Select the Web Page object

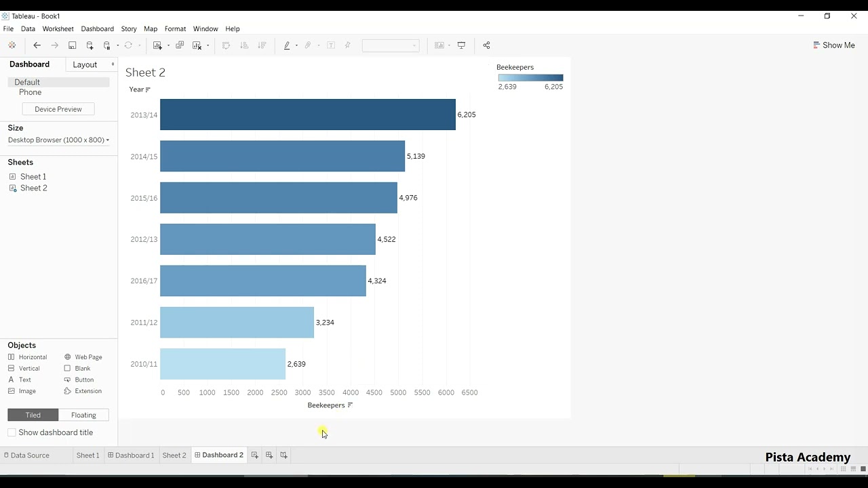click(x=83, y=357)
